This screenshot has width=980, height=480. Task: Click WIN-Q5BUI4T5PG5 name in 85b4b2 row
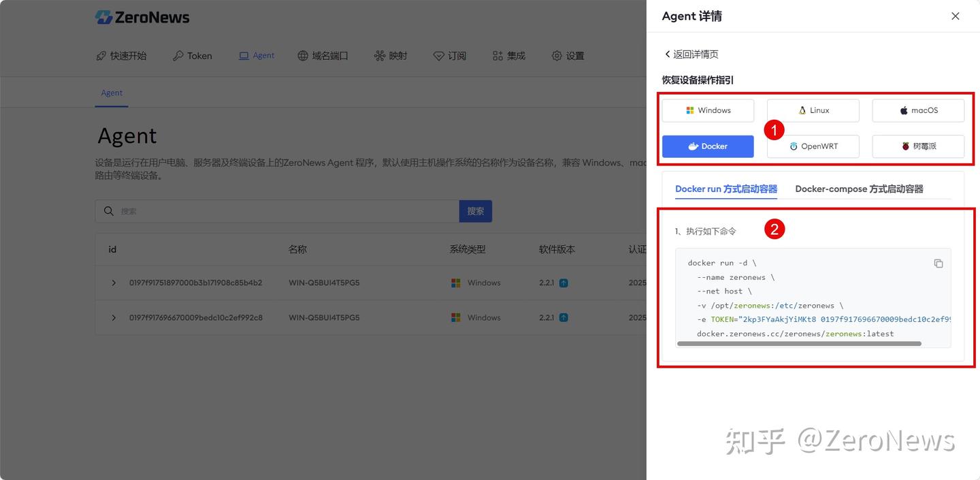324,283
